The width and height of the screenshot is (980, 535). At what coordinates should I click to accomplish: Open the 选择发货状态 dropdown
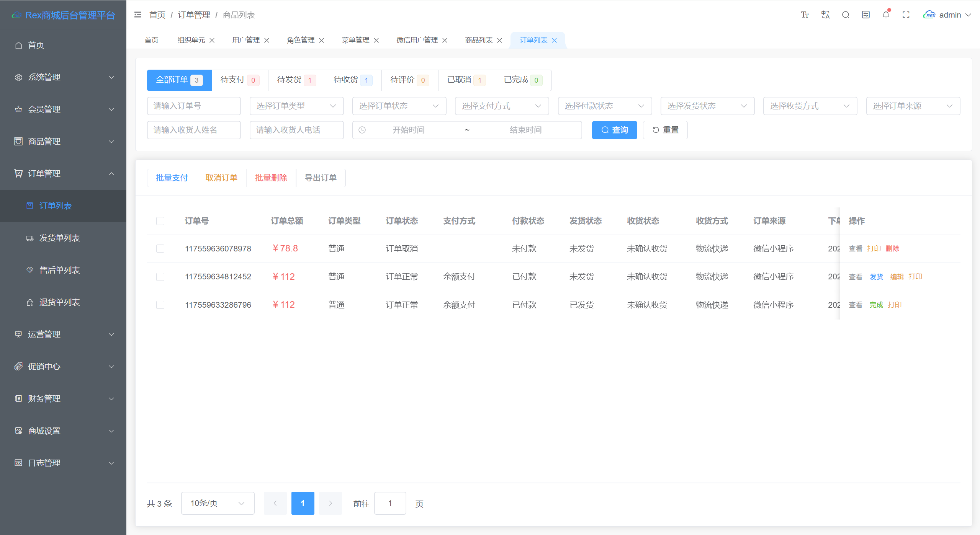[707, 106]
